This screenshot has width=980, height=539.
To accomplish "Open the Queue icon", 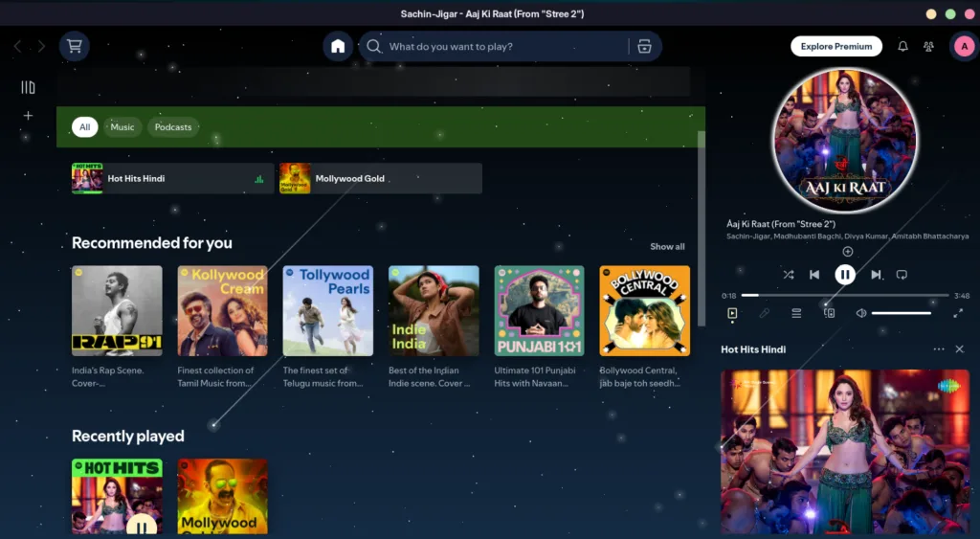I will click(796, 313).
